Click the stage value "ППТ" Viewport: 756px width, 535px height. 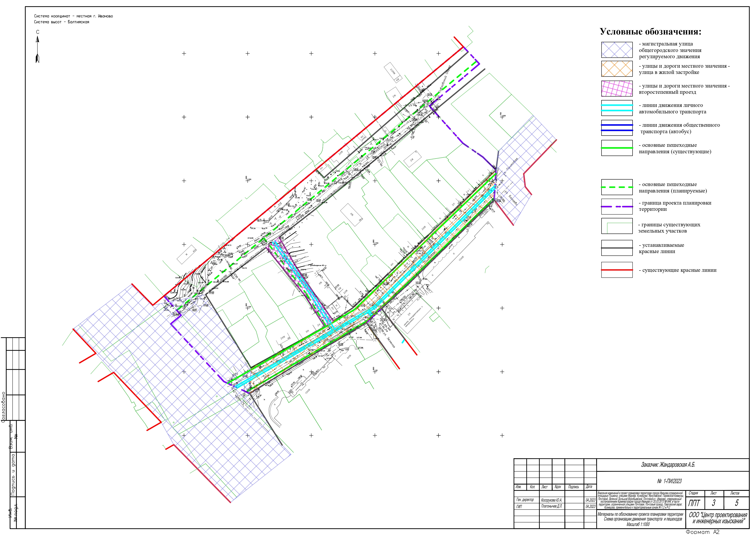click(x=694, y=503)
